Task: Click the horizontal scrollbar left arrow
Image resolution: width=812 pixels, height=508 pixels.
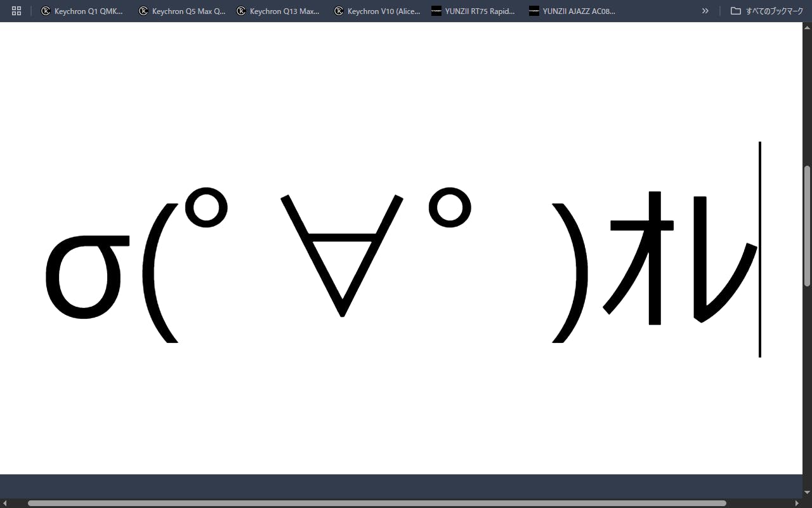Action: [x=5, y=503]
